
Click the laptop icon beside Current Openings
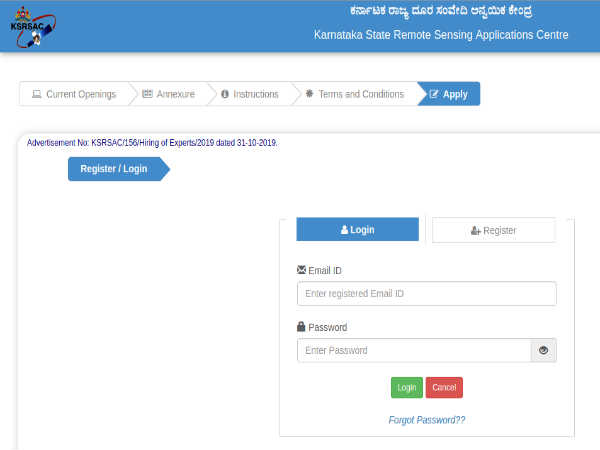(x=37, y=95)
